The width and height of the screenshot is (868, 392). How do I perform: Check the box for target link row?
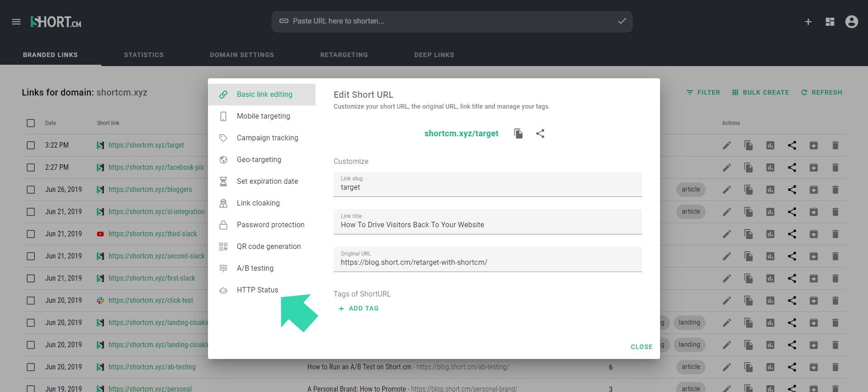(x=31, y=145)
